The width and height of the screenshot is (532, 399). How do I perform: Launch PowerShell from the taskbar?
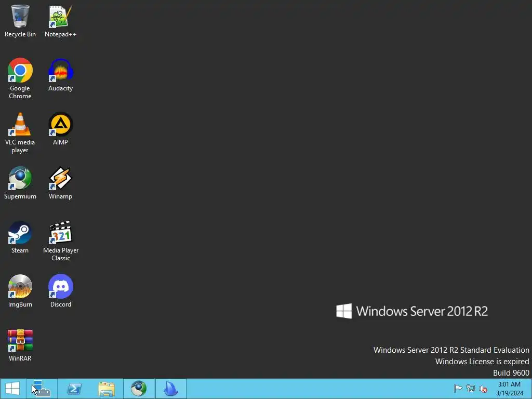click(x=74, y=389)
